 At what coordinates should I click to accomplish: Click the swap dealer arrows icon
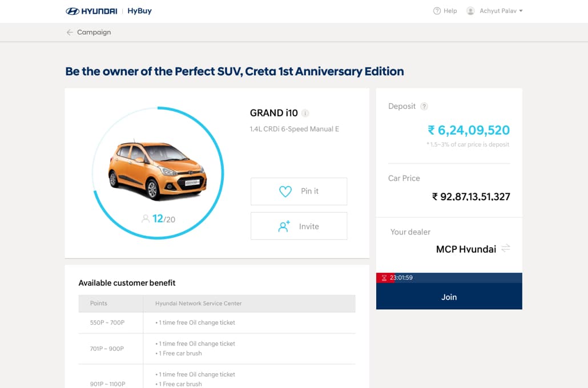point(505,248)
